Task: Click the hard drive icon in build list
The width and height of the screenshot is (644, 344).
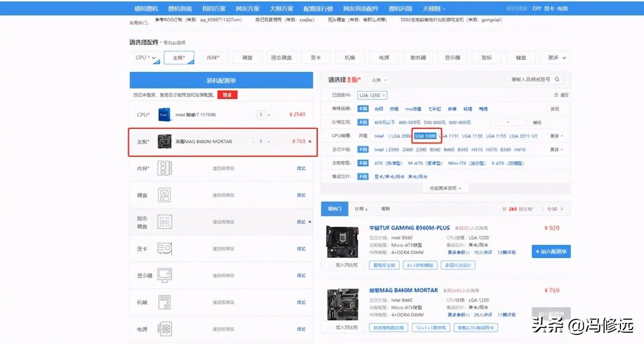Action: click(x=165, y=195)
